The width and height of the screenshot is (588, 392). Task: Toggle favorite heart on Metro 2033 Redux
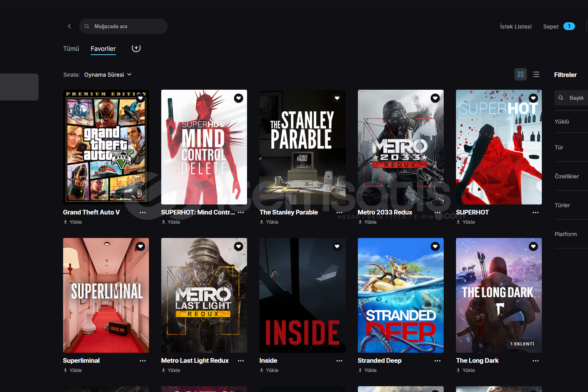[x=435, y=98]
